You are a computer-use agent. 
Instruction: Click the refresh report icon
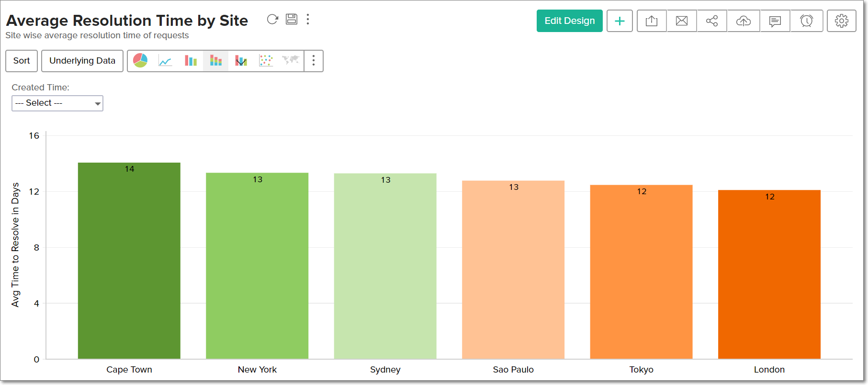(272, 19)
